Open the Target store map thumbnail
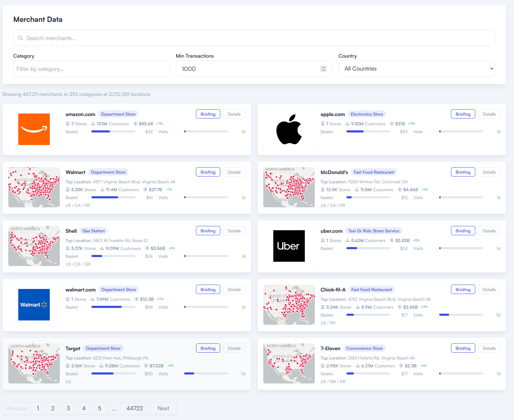Image resolution: width=514 pixels, height=420 pixels. click(x=34, y=363)
